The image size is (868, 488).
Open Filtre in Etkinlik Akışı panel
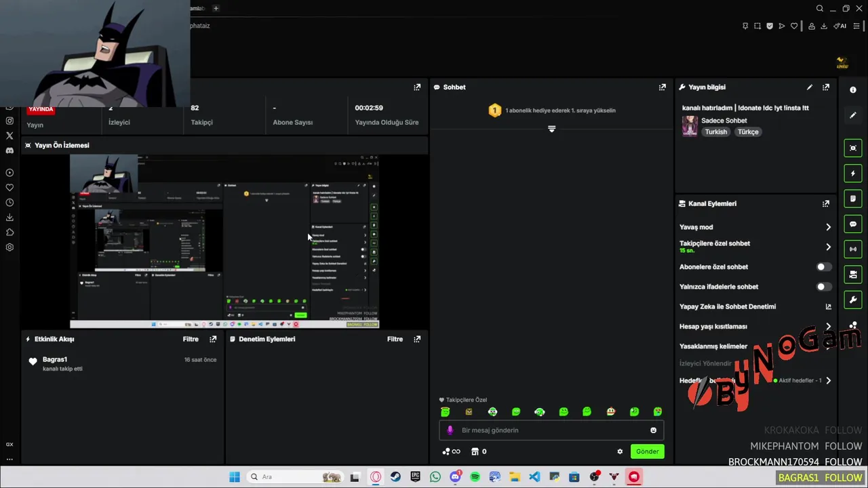[191, 339]
